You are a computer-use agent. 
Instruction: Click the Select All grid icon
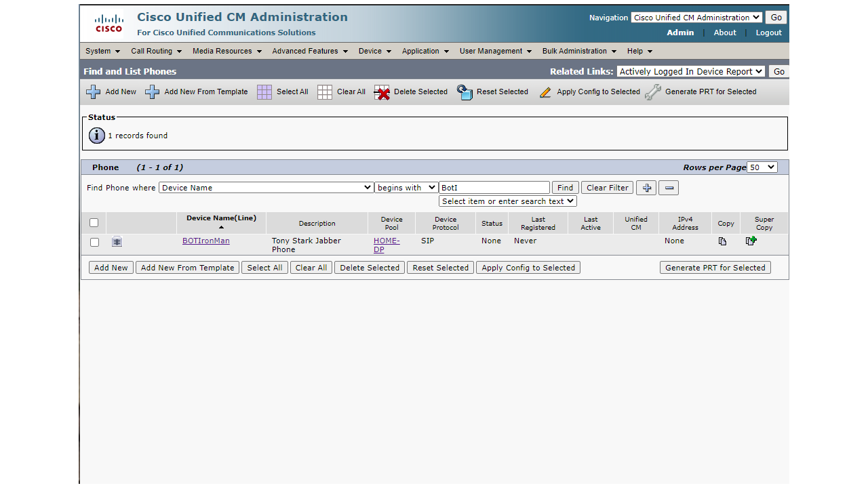(264, 92)
